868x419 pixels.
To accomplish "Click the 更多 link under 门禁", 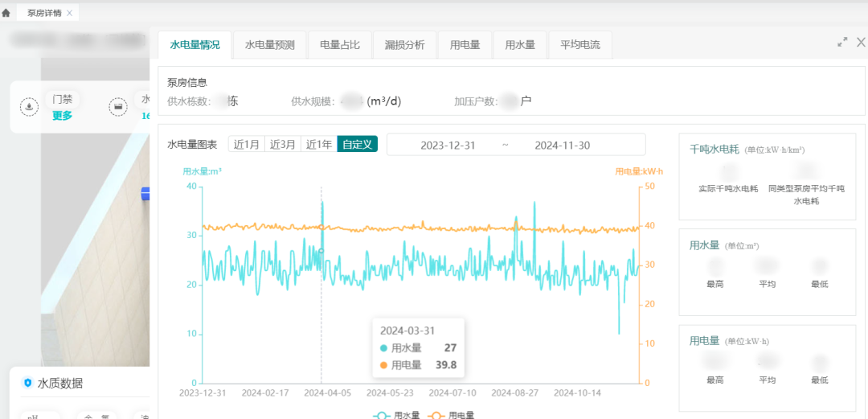I will (62, 115).
